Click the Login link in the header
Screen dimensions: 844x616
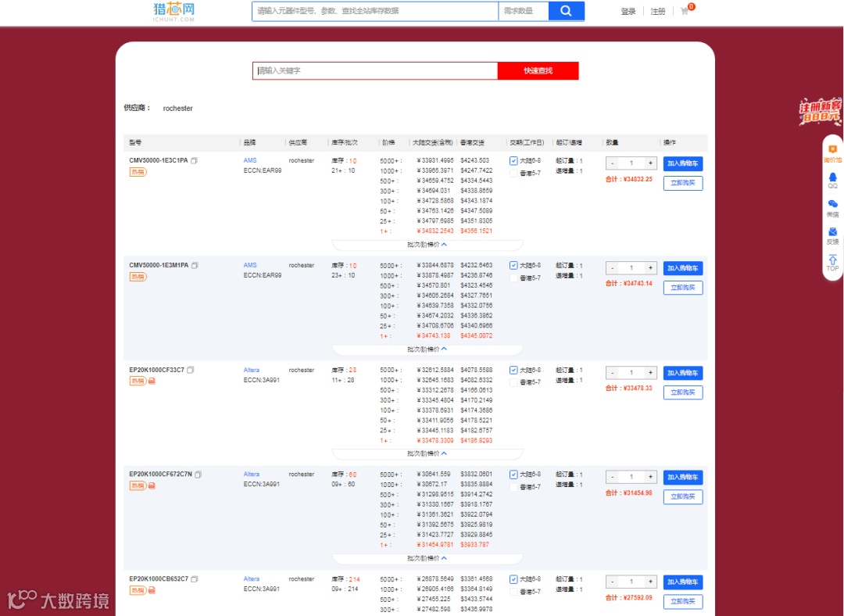tap(628, 11)
